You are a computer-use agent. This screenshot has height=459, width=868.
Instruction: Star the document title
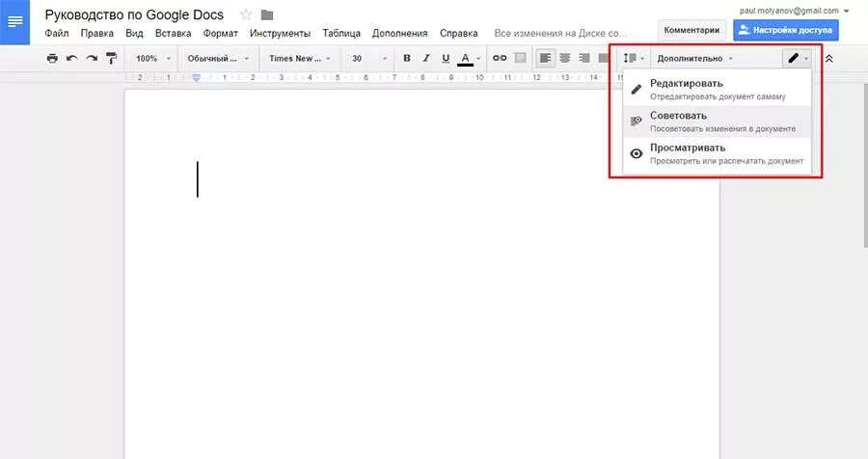tap(246, 15)
